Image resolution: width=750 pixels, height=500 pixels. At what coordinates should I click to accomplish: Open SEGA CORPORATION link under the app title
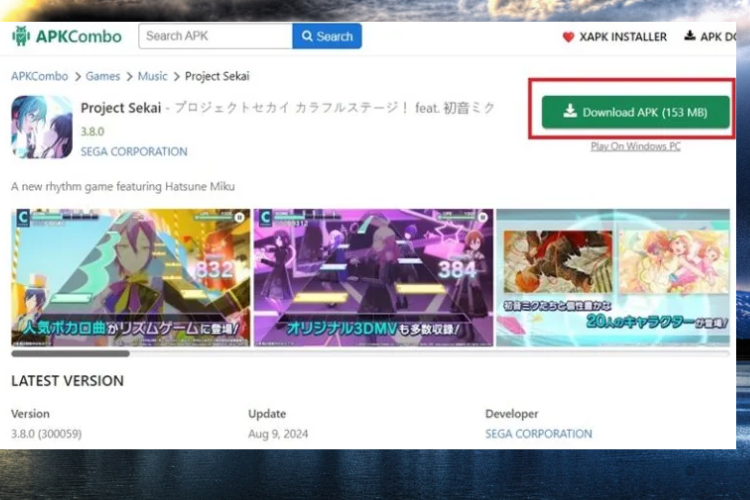coord(134,152)
